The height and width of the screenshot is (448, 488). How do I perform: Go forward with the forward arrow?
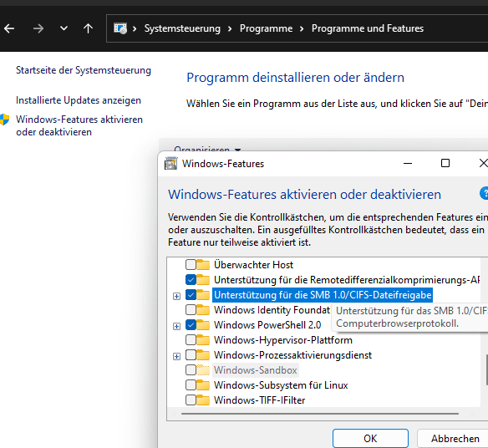click(x=38, y=28)
